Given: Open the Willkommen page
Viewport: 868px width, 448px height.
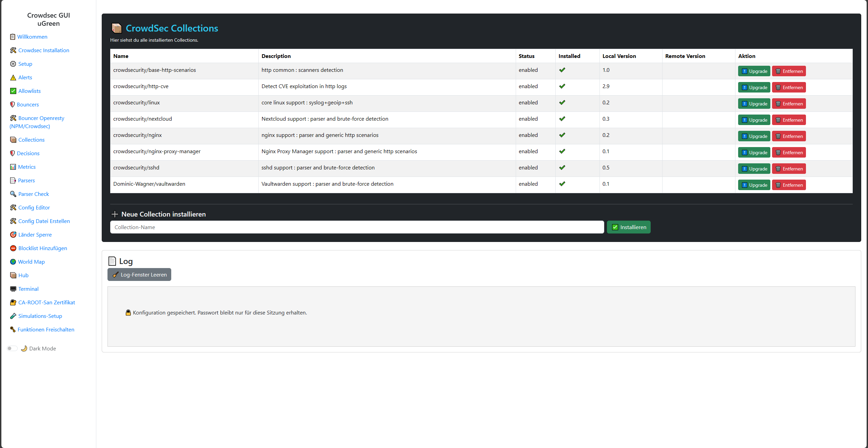Looking at the screenshot, I should (x=32, y=37).
